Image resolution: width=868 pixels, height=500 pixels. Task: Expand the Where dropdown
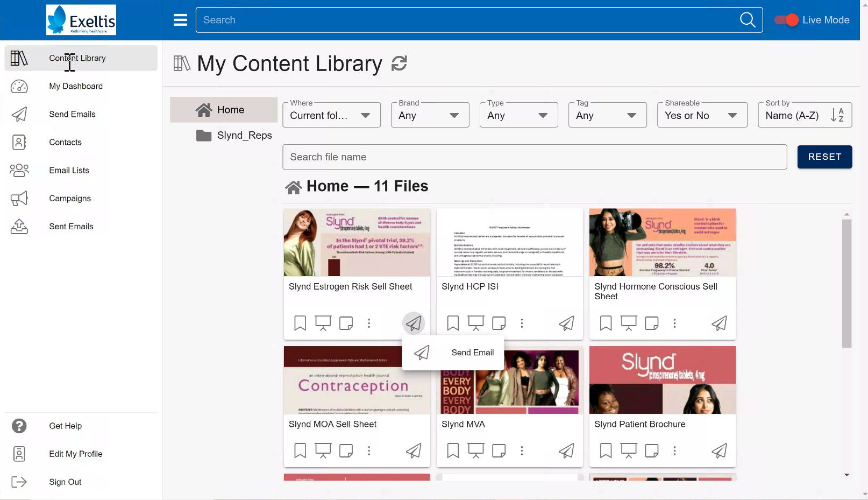(x=332, y=115)
